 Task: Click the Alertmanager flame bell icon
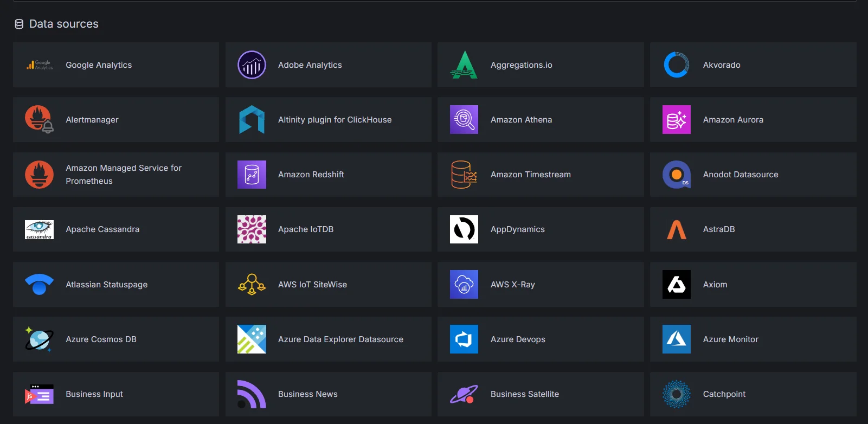39,120
